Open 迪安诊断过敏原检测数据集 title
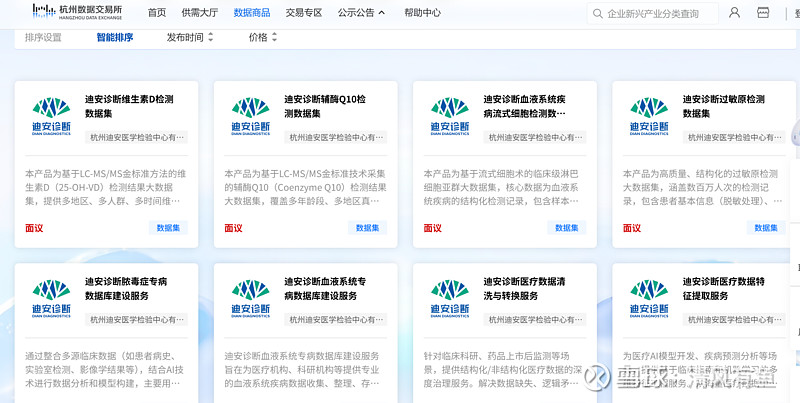This screenshot has height=403, width=800. coord(723,106)
